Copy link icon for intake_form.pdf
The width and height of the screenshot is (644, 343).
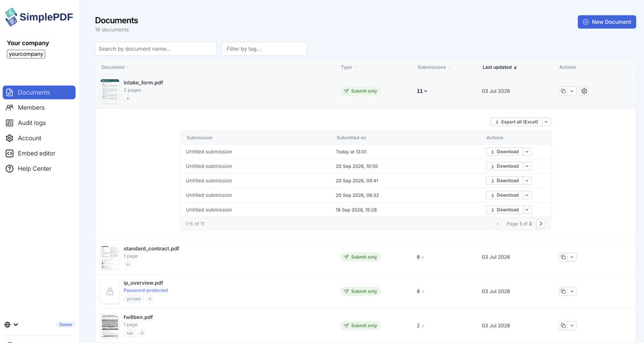(563, 91)
